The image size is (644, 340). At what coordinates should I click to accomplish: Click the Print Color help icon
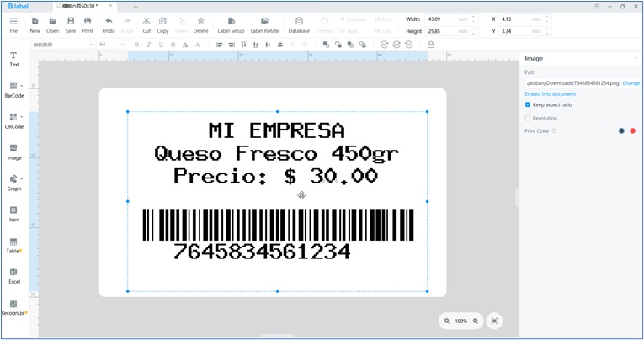coord(554,131)
